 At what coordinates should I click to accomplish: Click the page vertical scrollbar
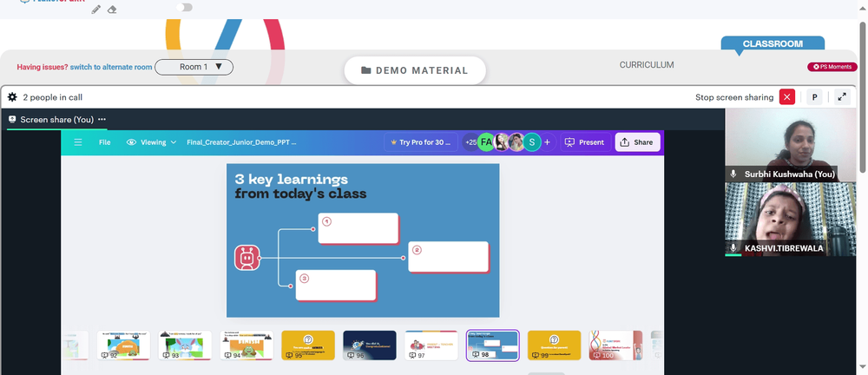(x=863, y=97)
